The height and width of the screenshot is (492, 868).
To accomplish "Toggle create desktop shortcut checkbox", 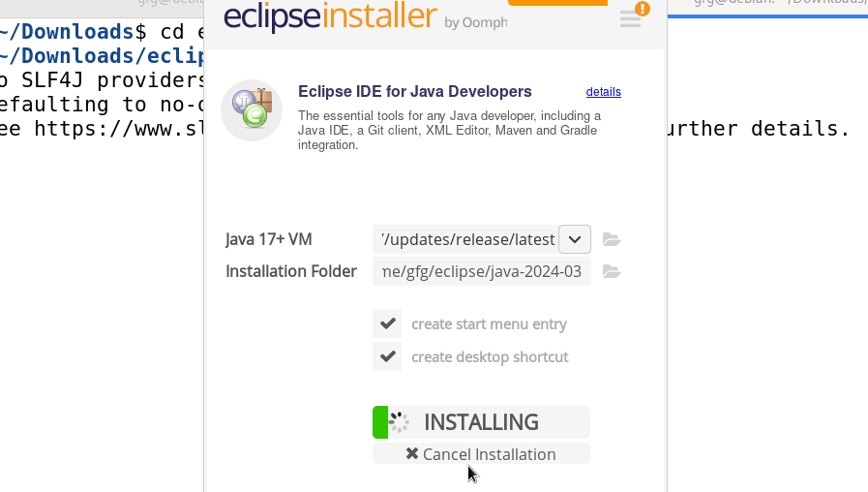I will point(387,356).
